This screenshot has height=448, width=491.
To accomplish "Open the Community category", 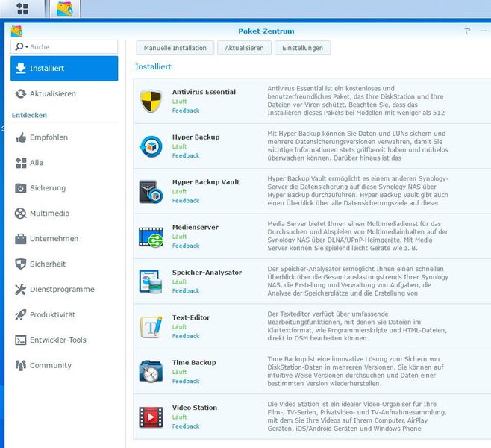I will (x=64, y=365).
